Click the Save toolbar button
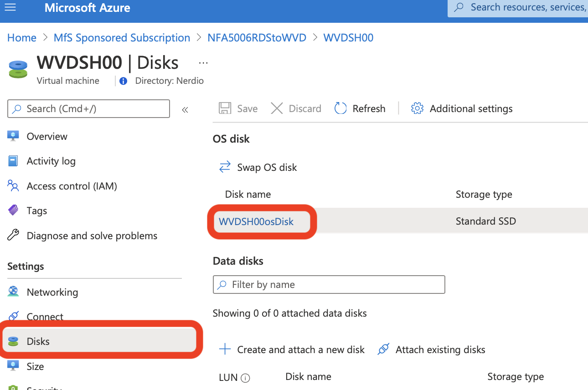Screen dimensions: 588x390 click(x=238, y=108)
